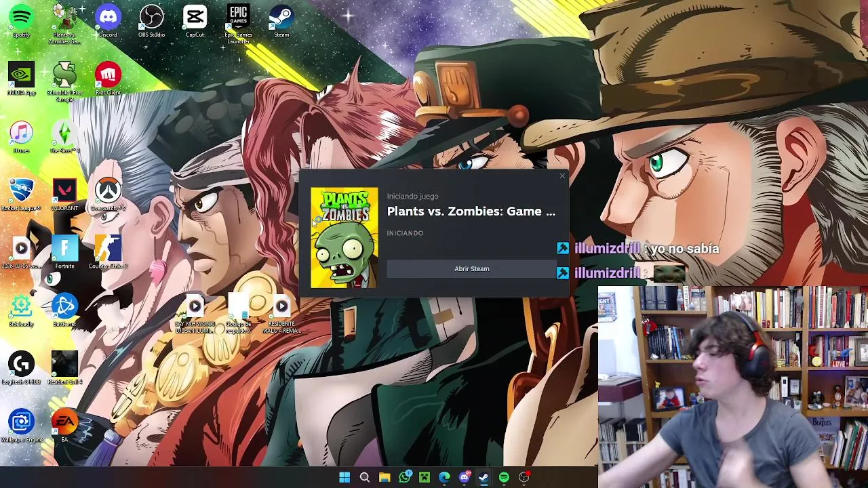
Task: Open the Epic Games Launcher desktop shortcut
Action: click(x=238, y=24)
